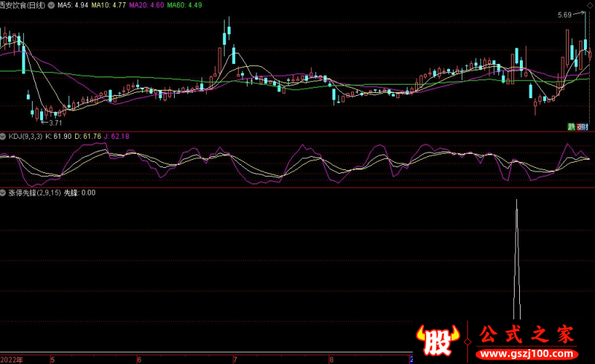Viewport: 595px width, 364px height.
Task: Click the 3.71 low price label
Action: 54,122
